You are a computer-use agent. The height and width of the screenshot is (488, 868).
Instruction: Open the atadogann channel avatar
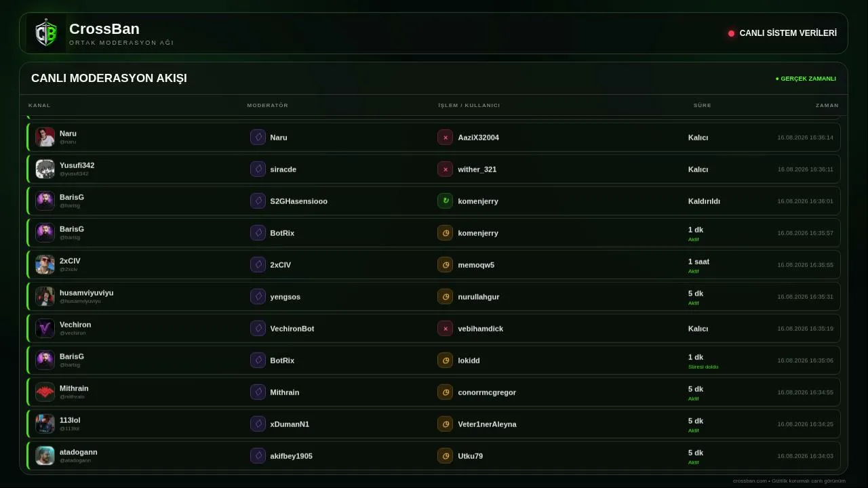[45, 455]
